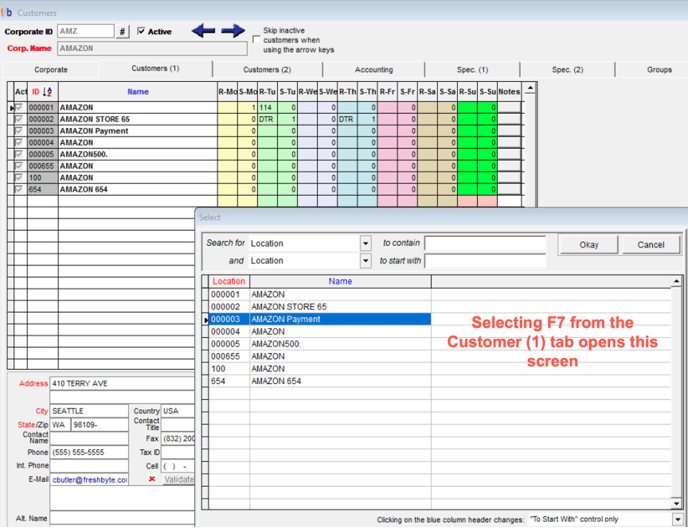
Task: Click the Validate email button
Action: click(179, 479)
